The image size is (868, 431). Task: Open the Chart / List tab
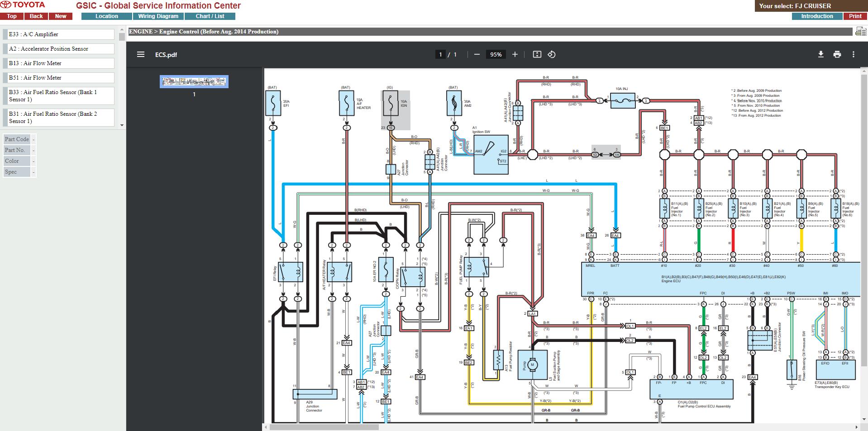(210, 16)
